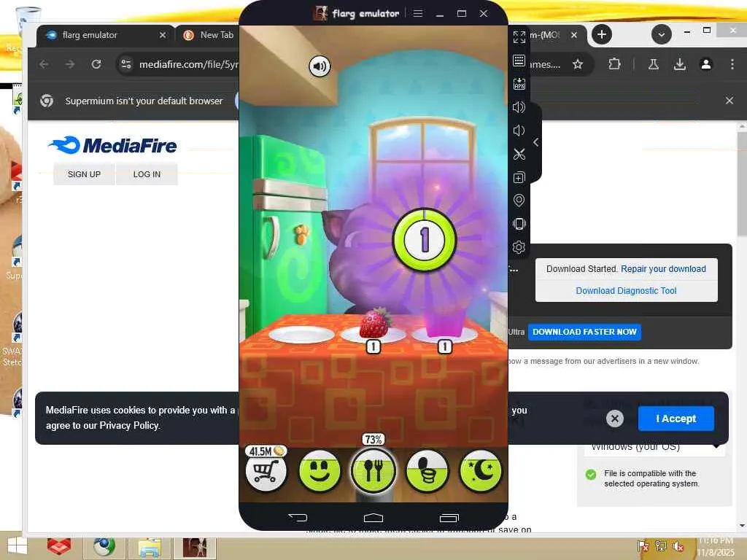
Task: Tap the toilet bathroom button
Action: (427, 471)
